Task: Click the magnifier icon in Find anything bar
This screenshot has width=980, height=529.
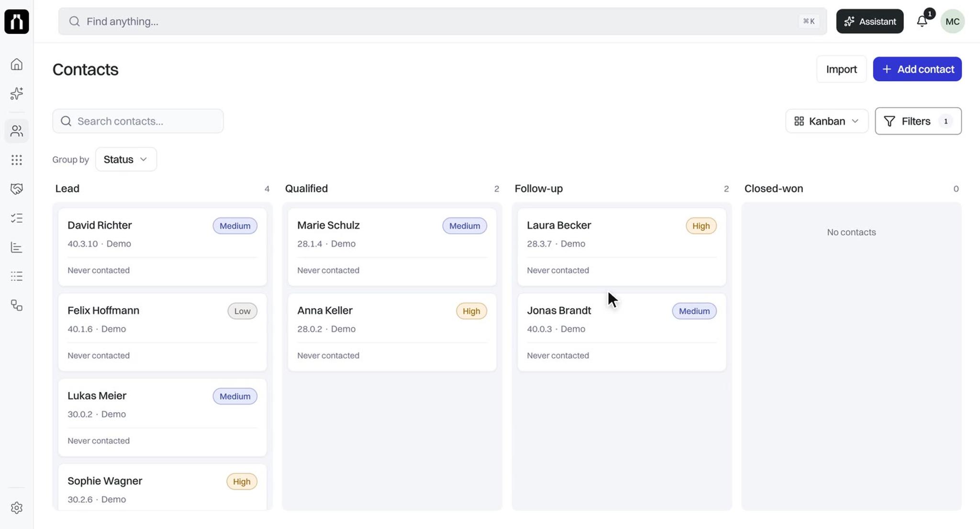Action: pos(74,22)
